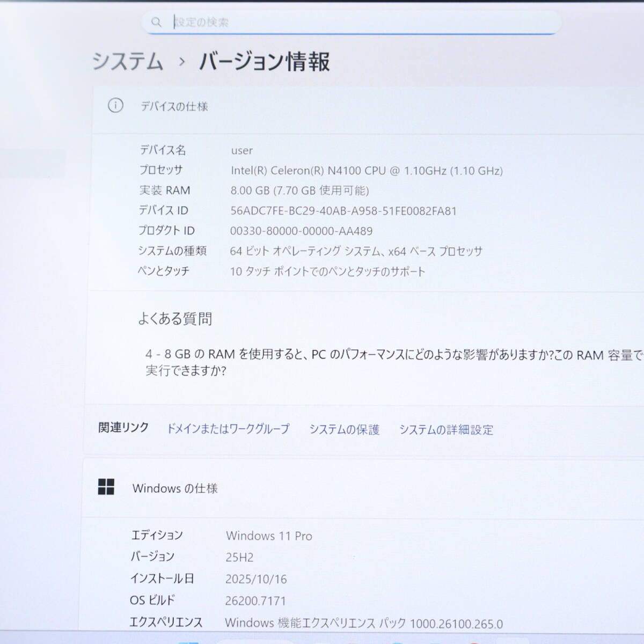The image size is (644, 644).
Task: Click the 実装 RAM label
Action: click(x=165, y=190)
